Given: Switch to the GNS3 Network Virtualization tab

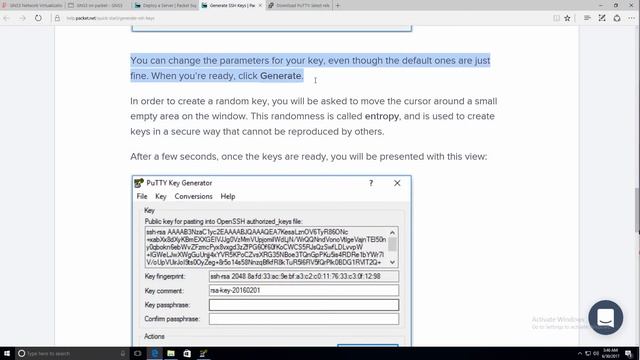Looking at the screenshot, I should 33,5.
